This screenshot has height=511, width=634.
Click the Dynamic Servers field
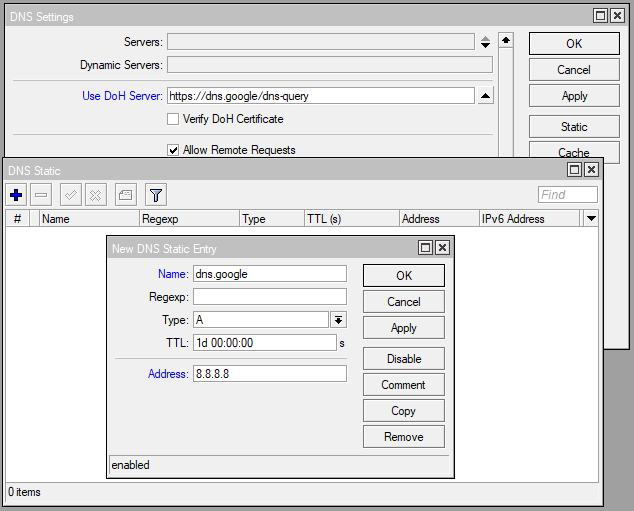click(x=330, y=65)
